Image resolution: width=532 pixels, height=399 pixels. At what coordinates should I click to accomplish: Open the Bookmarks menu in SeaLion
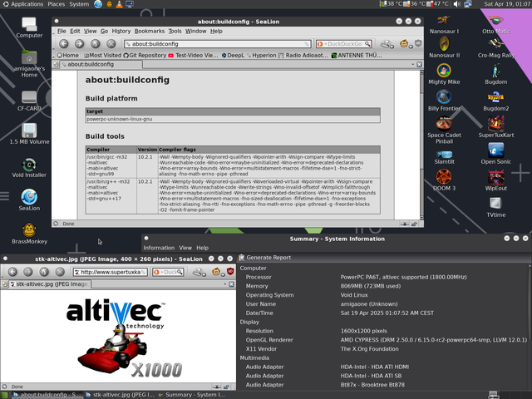pyautogui.click(x=150, y=31)
